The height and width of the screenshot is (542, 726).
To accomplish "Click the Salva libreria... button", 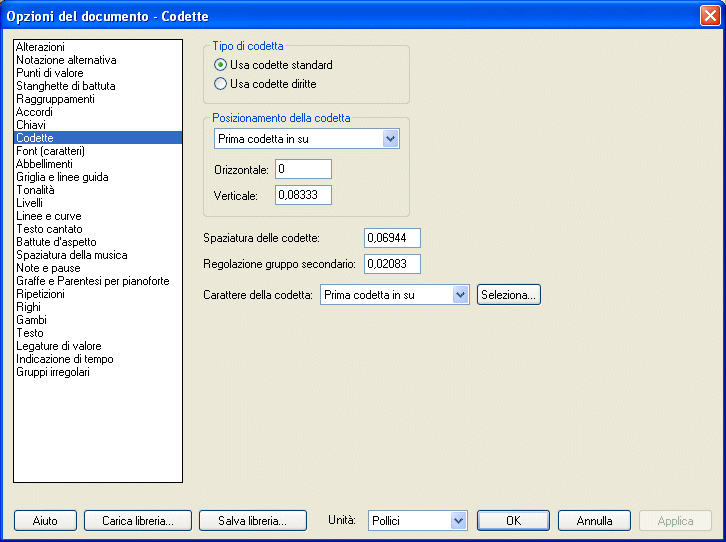I will [x=253, y=521].
